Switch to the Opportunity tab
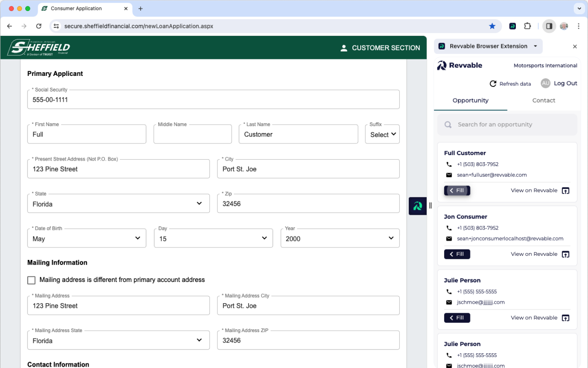The height and width of the screenshot is (368, 588). click(470, 100)
